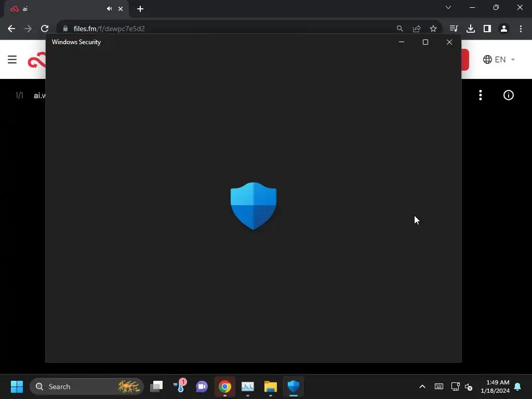Open Chrome three-dot menu

521,29
